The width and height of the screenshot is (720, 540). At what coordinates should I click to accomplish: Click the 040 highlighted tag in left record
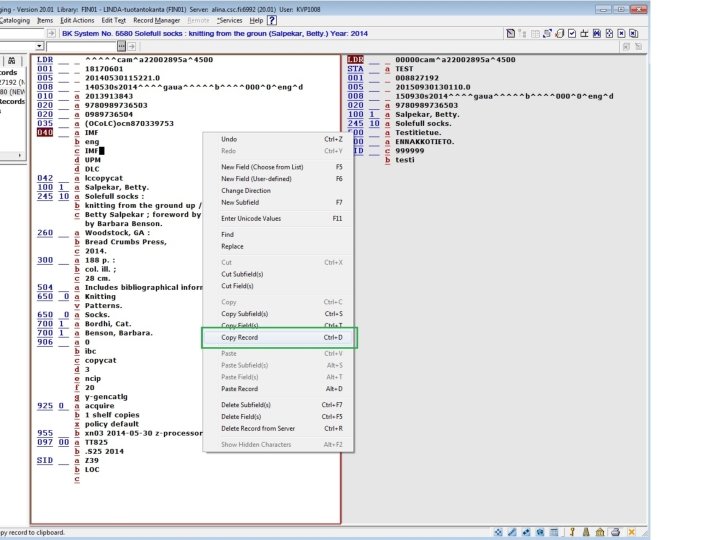(45, 133)
